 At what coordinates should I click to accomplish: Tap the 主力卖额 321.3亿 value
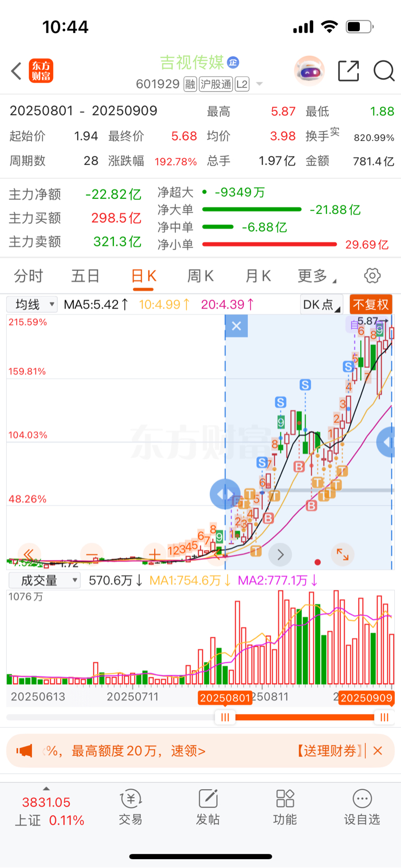(117, 242)
